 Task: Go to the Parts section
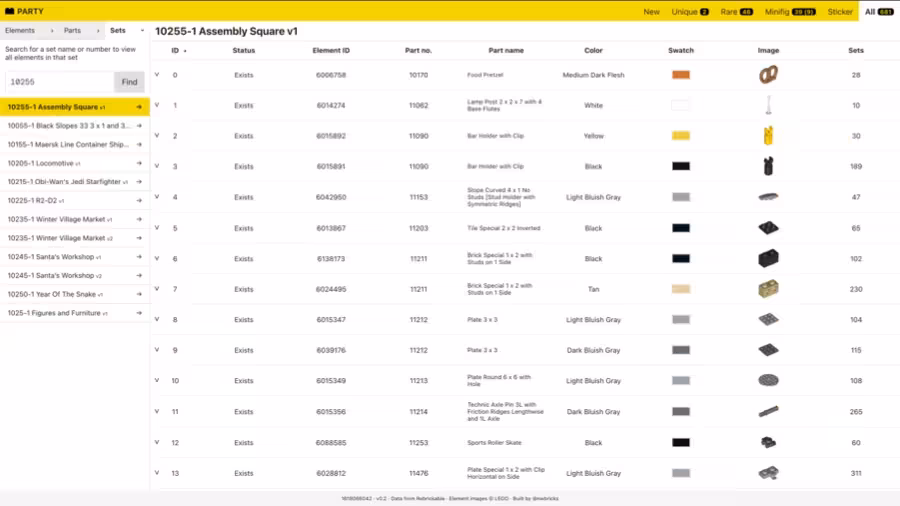(72, 30)
